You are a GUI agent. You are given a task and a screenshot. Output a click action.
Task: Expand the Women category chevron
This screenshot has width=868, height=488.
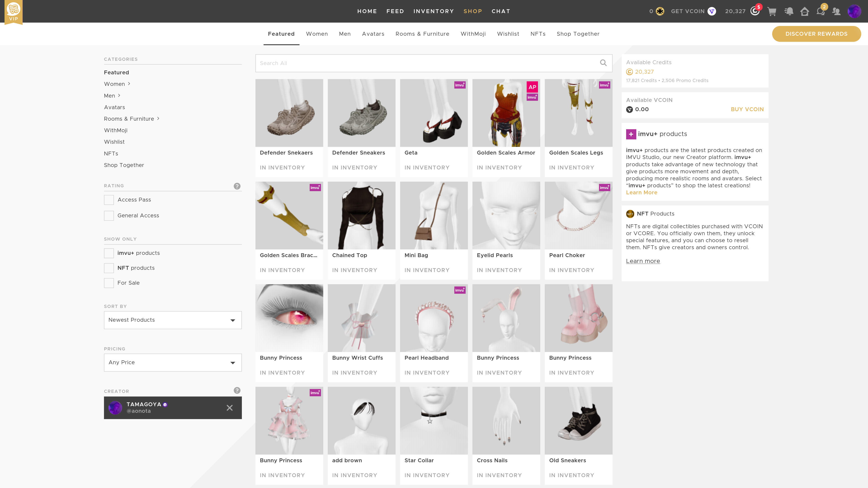point(129,84)
